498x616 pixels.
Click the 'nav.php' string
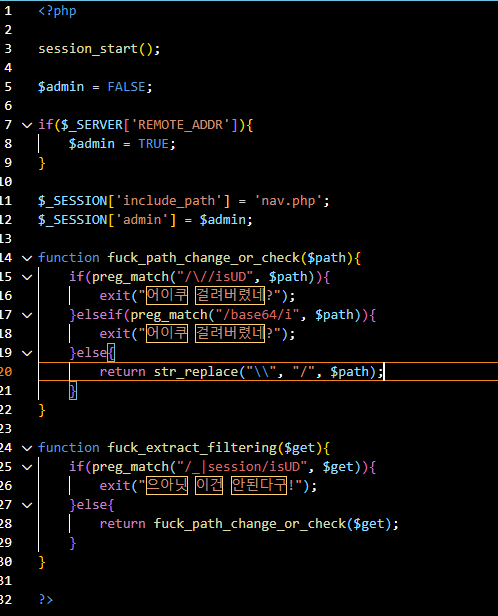[x=288, y=201]
